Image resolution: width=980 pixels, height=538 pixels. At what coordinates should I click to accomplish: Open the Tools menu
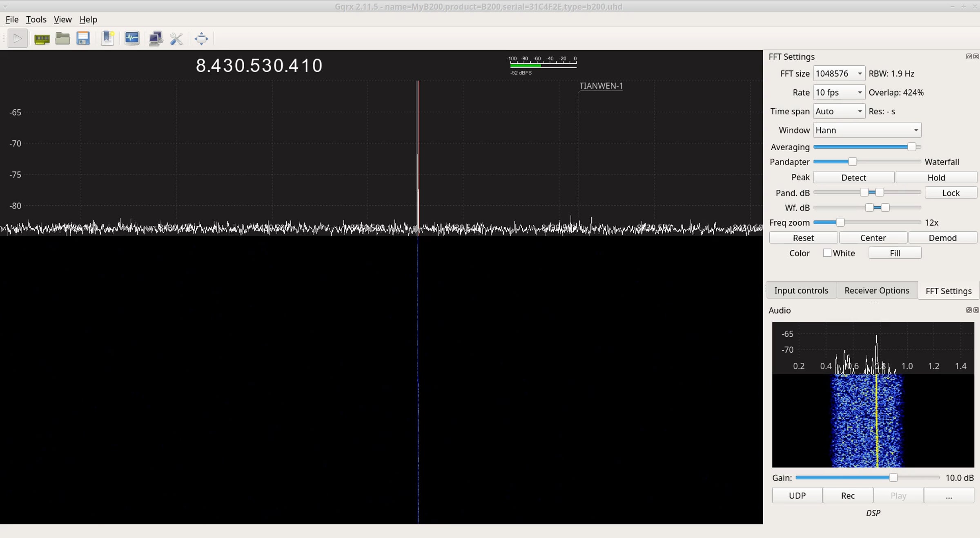click(36, 20)
